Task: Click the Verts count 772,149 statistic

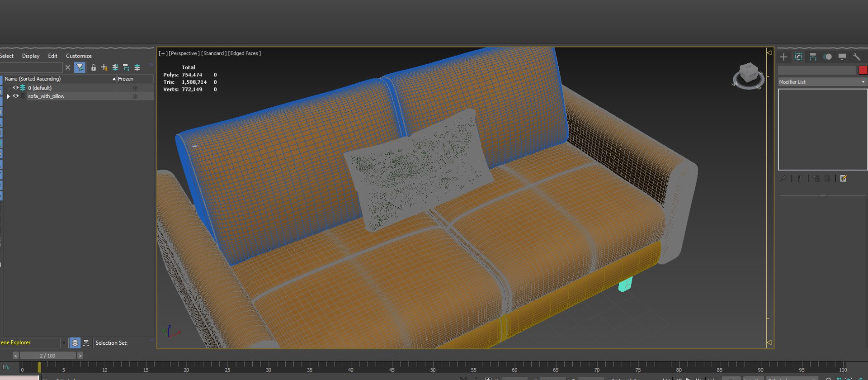Action: (x=192, y=90)
